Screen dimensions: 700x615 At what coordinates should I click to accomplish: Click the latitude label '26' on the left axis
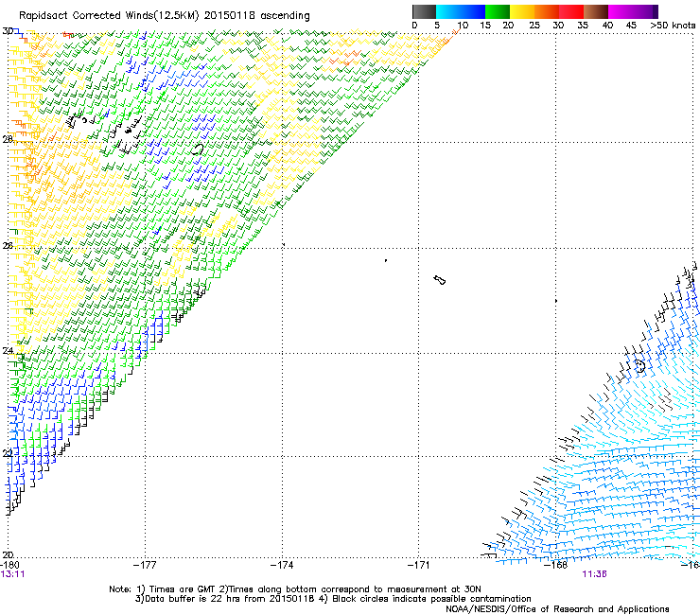8,246
